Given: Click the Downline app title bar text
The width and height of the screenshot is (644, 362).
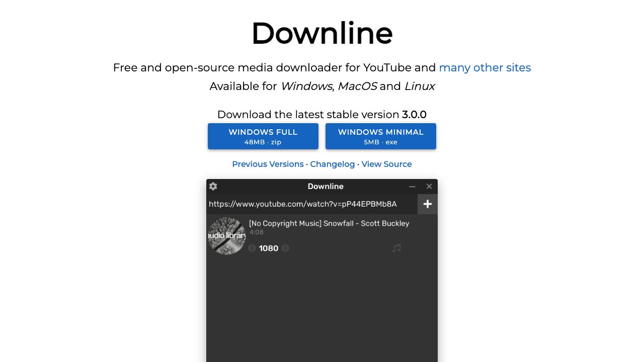Looking at the screenshot, I should [326, 187].
